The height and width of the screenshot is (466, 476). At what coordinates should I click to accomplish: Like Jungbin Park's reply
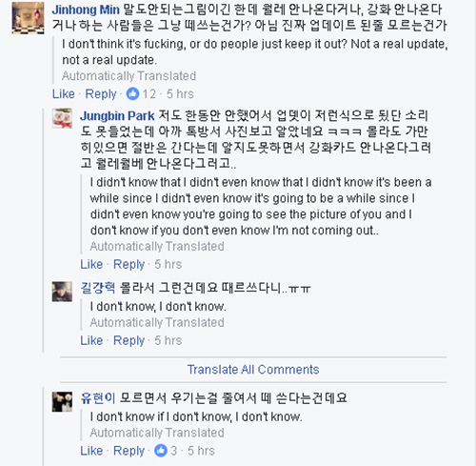pyautogui.click(x=91, y=264)
